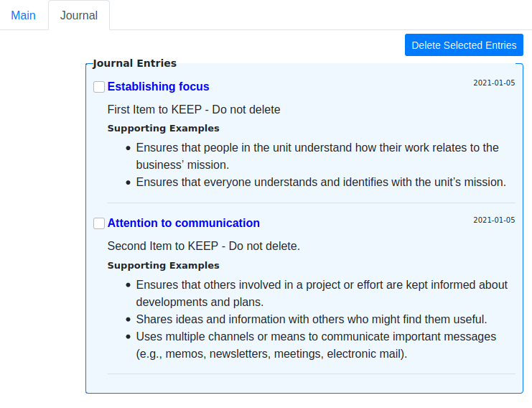Switch to the Main tab
Viewport: 532px width, 408px height.
point(23,15)
